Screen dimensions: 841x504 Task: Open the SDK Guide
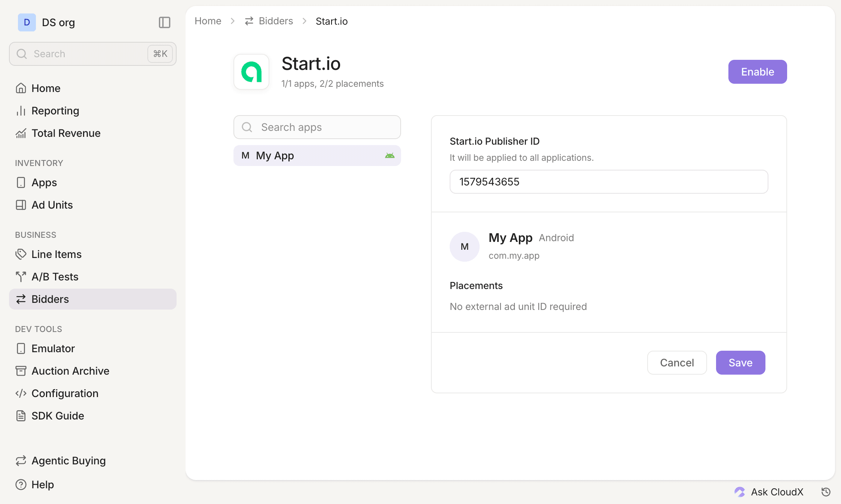coord(93,416)
